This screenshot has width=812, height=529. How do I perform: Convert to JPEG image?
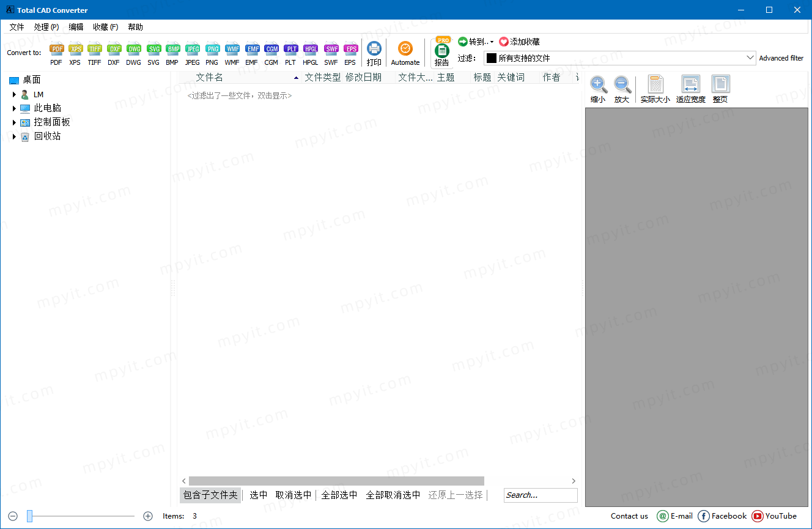(193, 54)
